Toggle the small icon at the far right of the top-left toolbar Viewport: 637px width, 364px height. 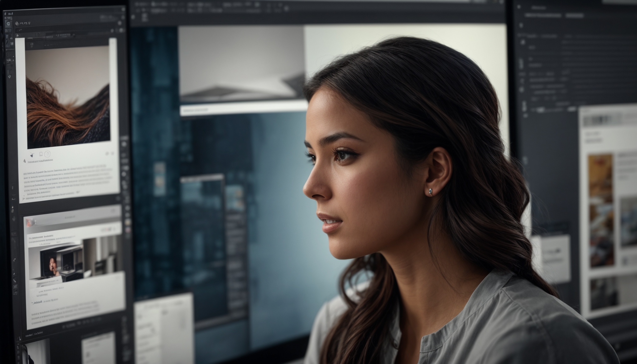(x=119, y=23)
